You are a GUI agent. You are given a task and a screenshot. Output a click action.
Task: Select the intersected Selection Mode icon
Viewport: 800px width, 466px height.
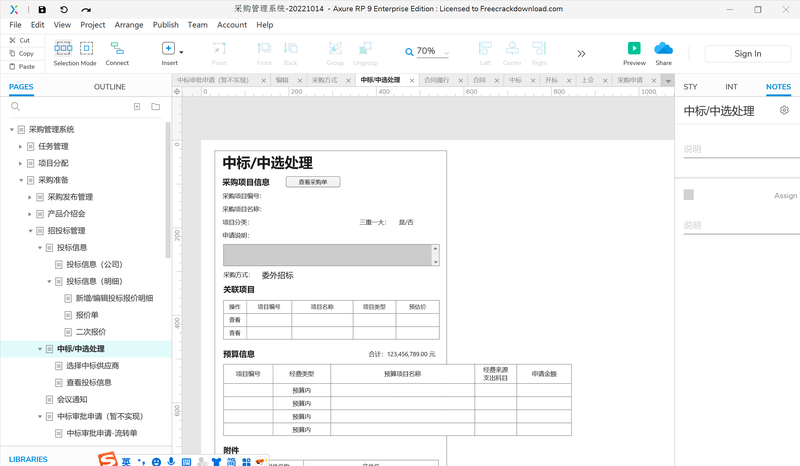click(x=63, y=48)
